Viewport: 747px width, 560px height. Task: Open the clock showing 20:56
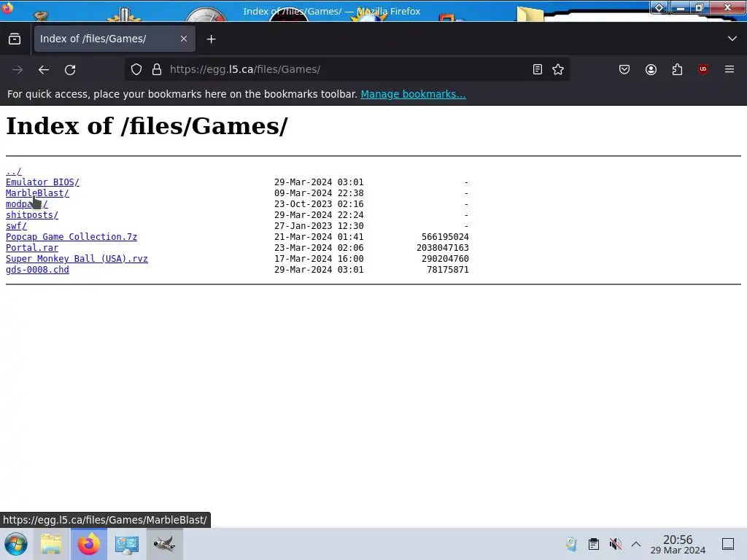tap(678, 544)
